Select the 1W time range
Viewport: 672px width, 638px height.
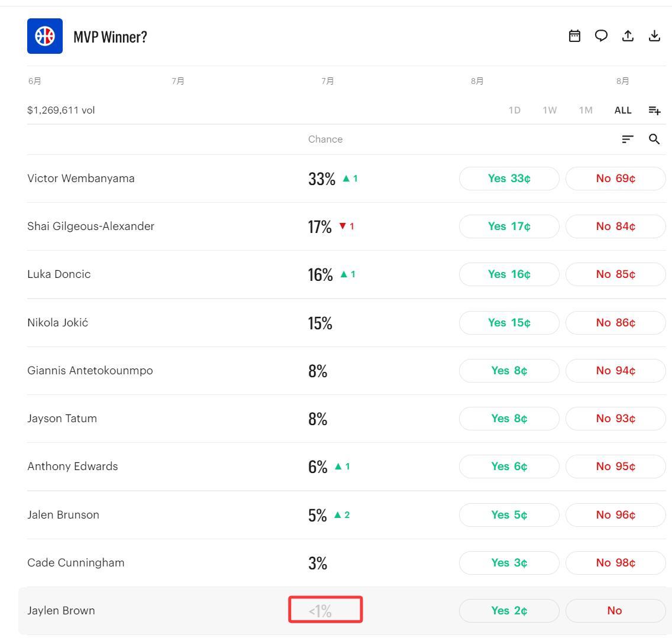(x=550, y=111)
